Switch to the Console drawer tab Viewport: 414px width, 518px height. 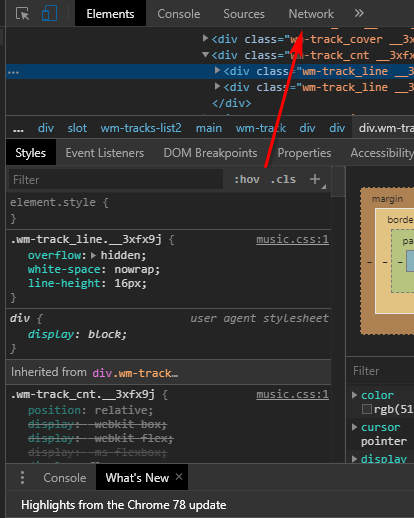[x=65, y=478]
